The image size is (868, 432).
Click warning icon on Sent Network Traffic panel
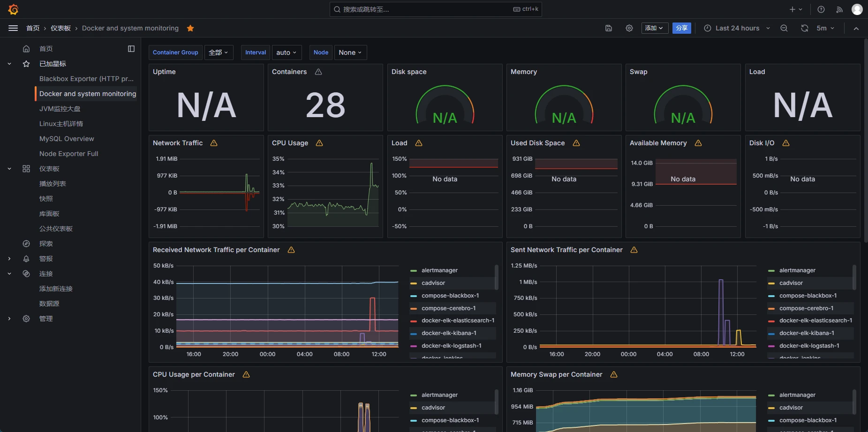[634, 250]
